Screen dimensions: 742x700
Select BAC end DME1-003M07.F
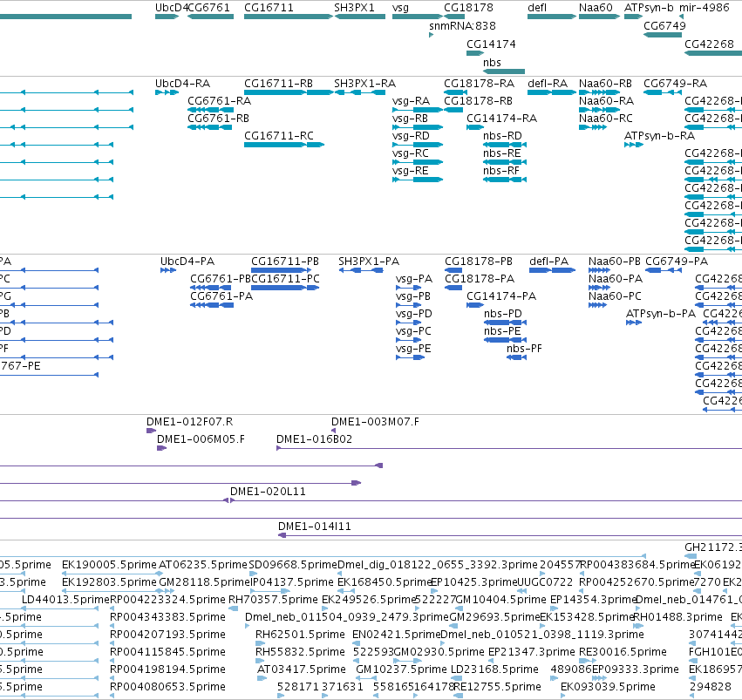click(375, 421)
